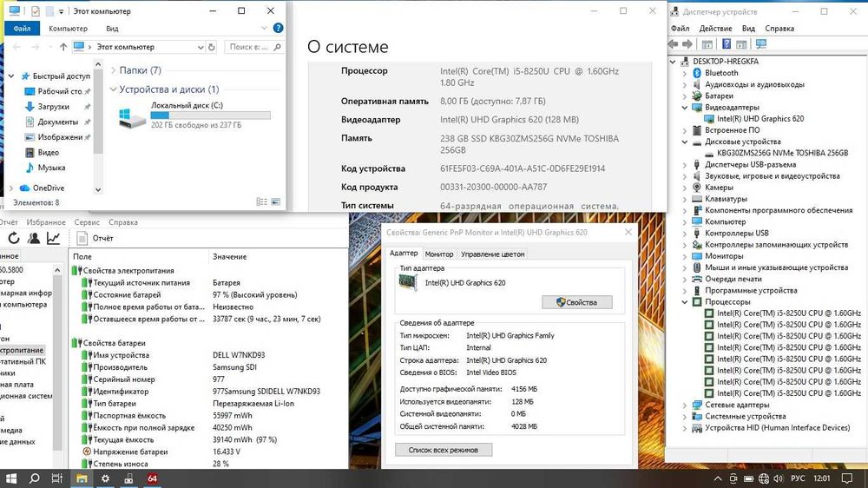This screenshot has height=488, width=868.
Task: Click blue help icon in Explorer ribbon
Action: pos(279,28)
